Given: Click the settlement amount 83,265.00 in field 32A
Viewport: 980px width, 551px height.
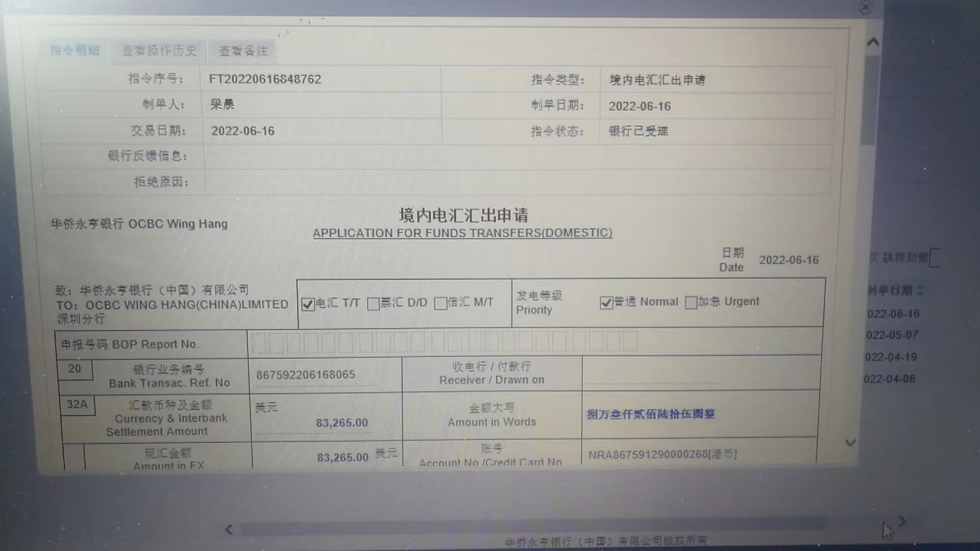Looking at the screenshot, I should point(341,423).
